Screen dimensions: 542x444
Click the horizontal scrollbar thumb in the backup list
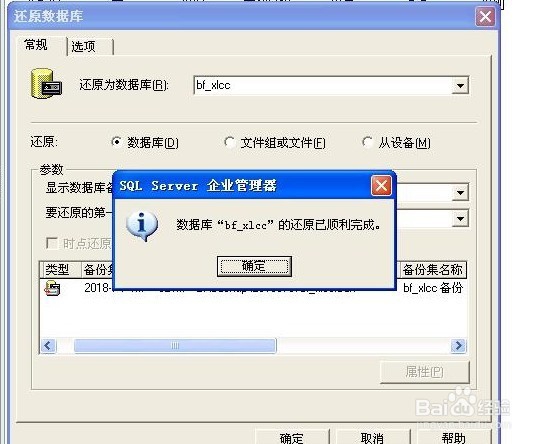175,345
